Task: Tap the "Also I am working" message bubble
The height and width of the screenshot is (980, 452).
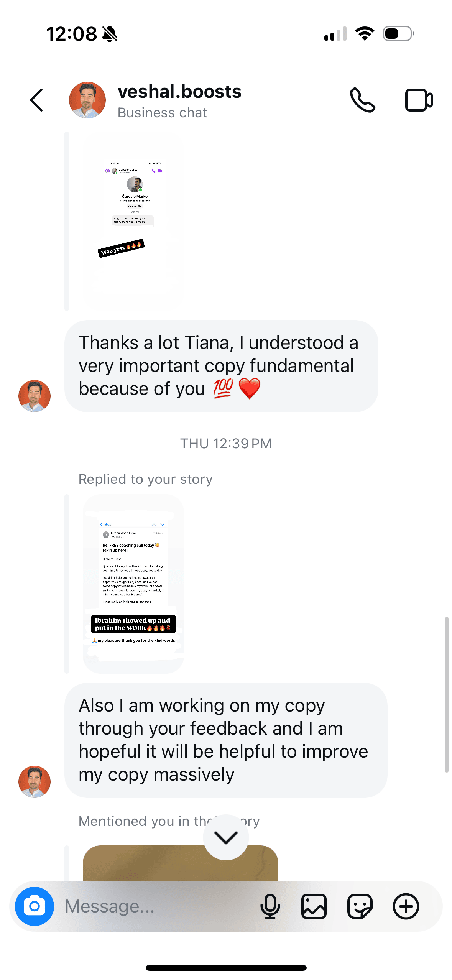Action: [226, 740]
